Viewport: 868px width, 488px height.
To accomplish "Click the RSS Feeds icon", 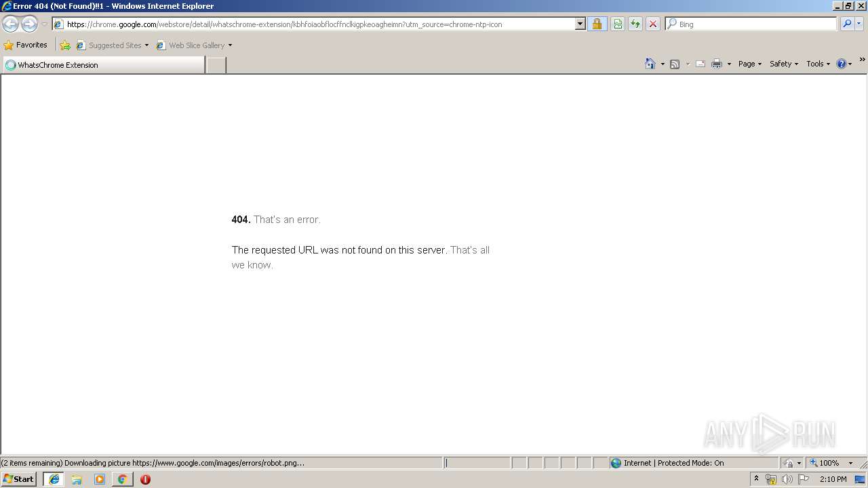I will [675, 64].
